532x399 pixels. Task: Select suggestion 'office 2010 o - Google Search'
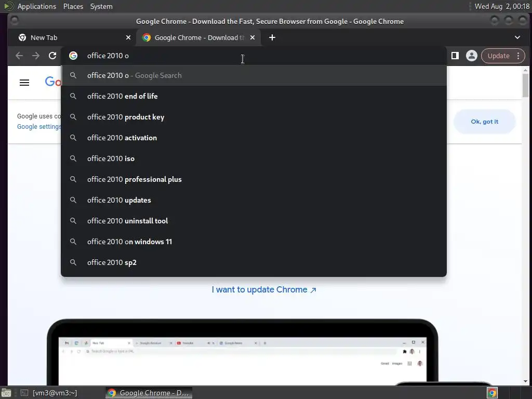pyautogui.click(x=254, y=75)
